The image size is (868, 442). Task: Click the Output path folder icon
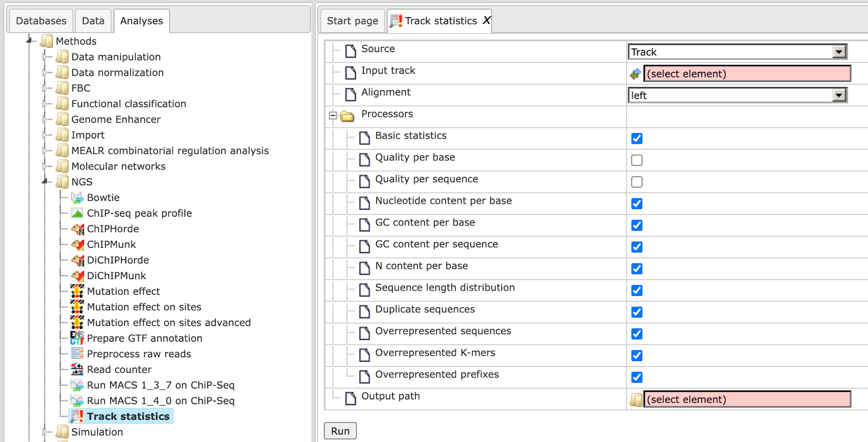pos(636,400)
